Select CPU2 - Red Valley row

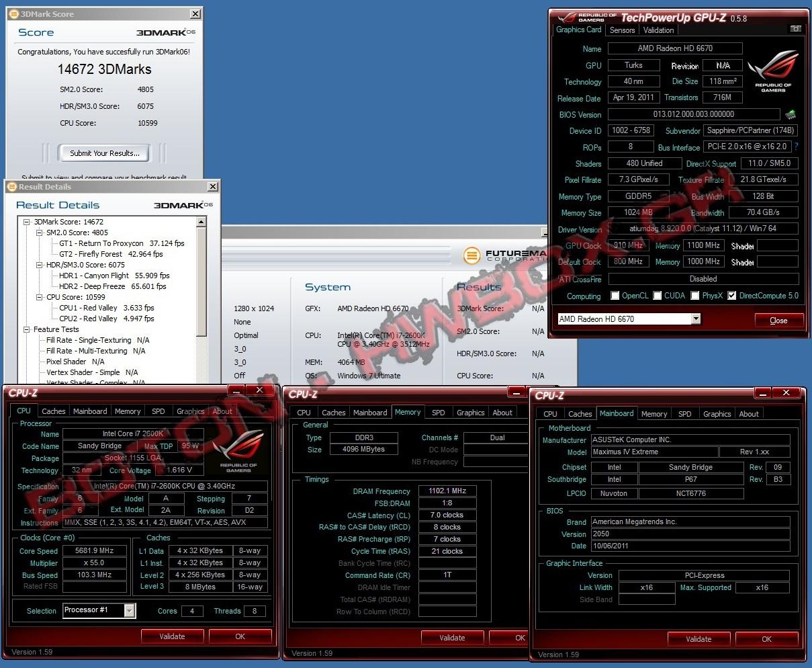pyautogui.click(x=107, y=319)
